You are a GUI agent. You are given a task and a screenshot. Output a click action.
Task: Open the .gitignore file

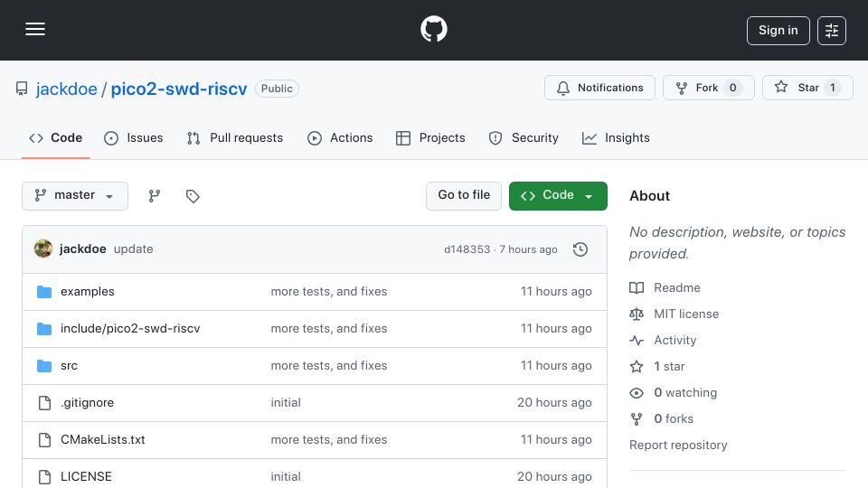[87, 403]
